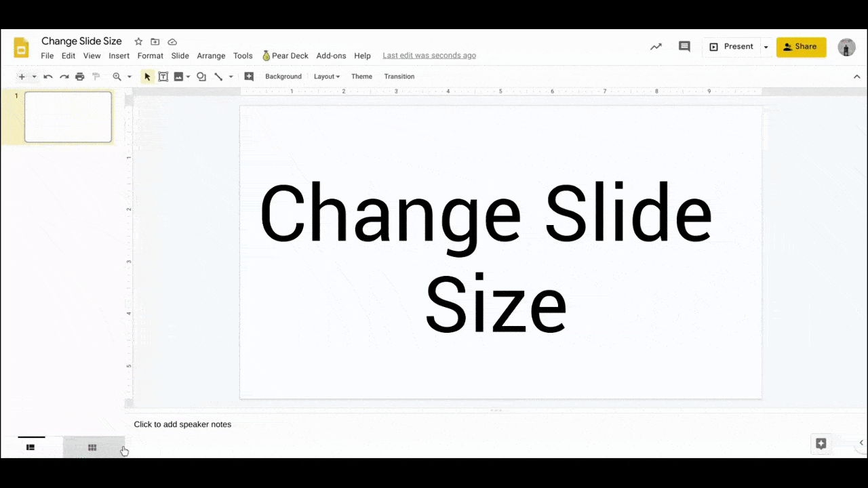Select the Line tool

pyautogui.click(x=218, y=77)
